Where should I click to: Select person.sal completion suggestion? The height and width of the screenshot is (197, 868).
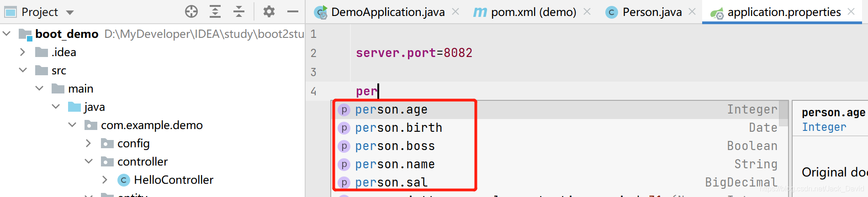click(391, 182)
